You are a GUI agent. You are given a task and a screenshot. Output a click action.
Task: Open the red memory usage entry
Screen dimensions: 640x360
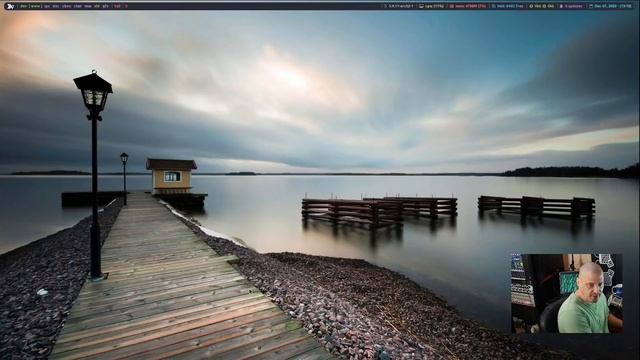(468, 6)
